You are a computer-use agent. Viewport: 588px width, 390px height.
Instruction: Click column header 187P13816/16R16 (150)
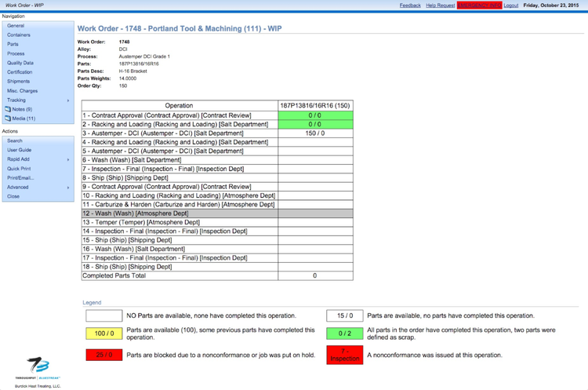pos(315,106)
